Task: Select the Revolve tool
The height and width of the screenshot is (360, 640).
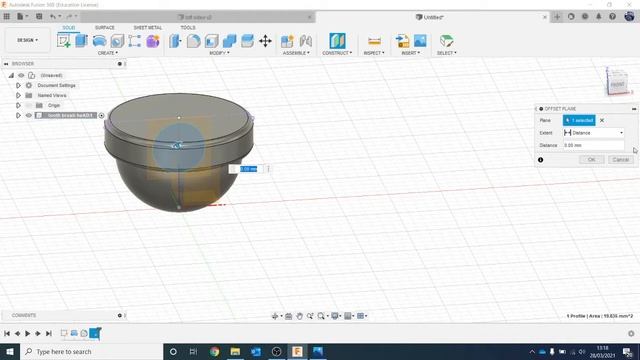Action: tap(99, 41)
